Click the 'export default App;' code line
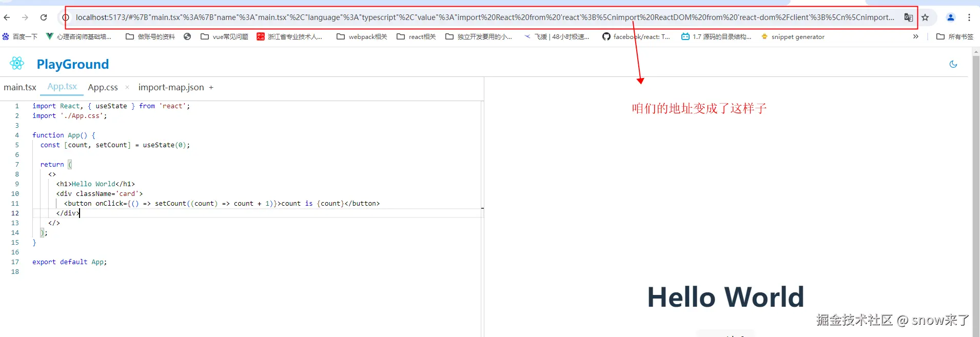This screenshot has height=337, width=980. click(x=70, y=262)
